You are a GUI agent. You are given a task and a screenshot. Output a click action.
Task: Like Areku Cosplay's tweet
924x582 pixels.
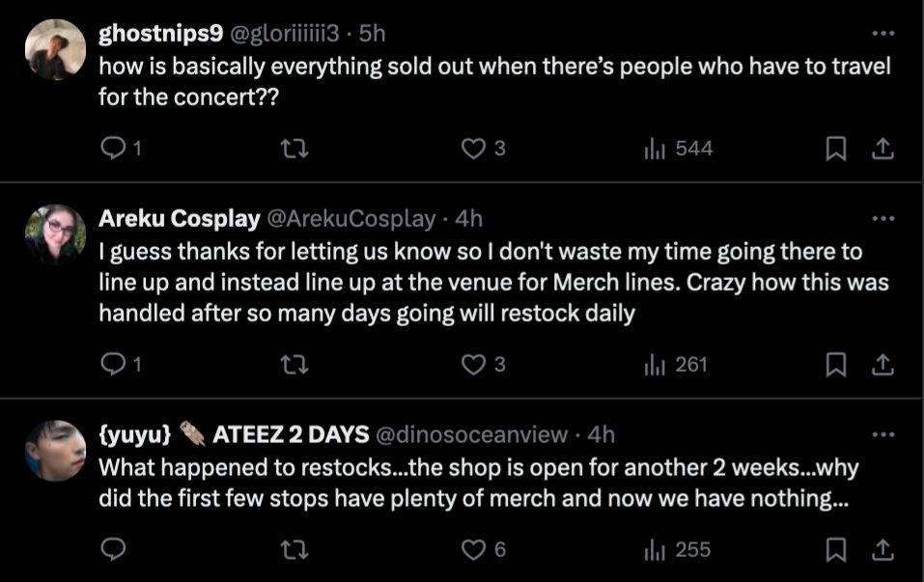click(x=473, y=365)
